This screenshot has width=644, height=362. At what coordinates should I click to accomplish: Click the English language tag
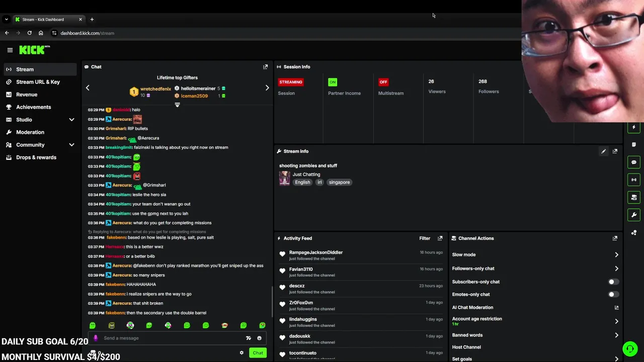pyautogui.click(x=302, y=183)
